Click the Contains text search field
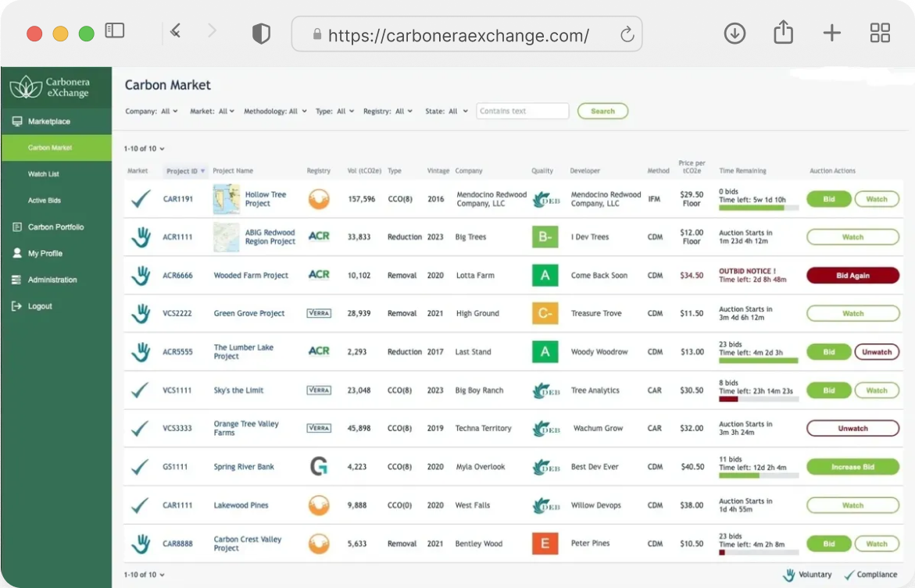Image resolution: width=915 pixels, height=588 pixels. coord(522,112)
